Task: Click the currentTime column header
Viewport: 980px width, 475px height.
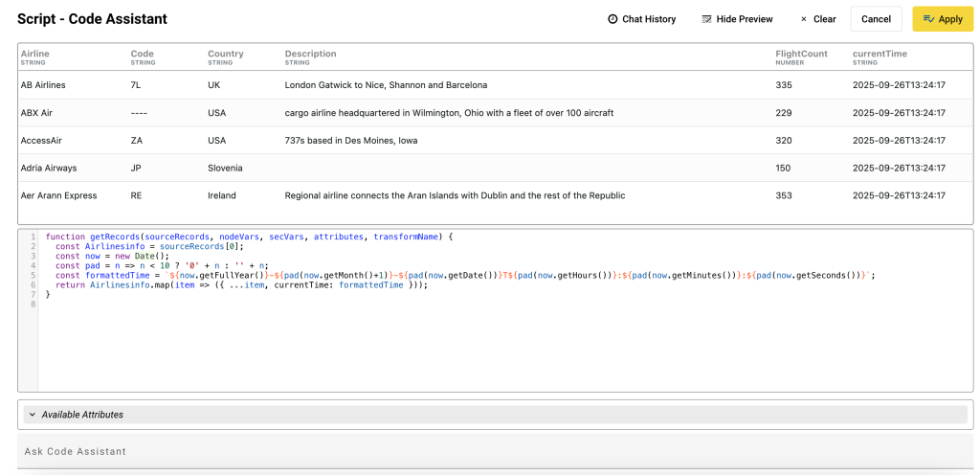Action: [880, 55]
